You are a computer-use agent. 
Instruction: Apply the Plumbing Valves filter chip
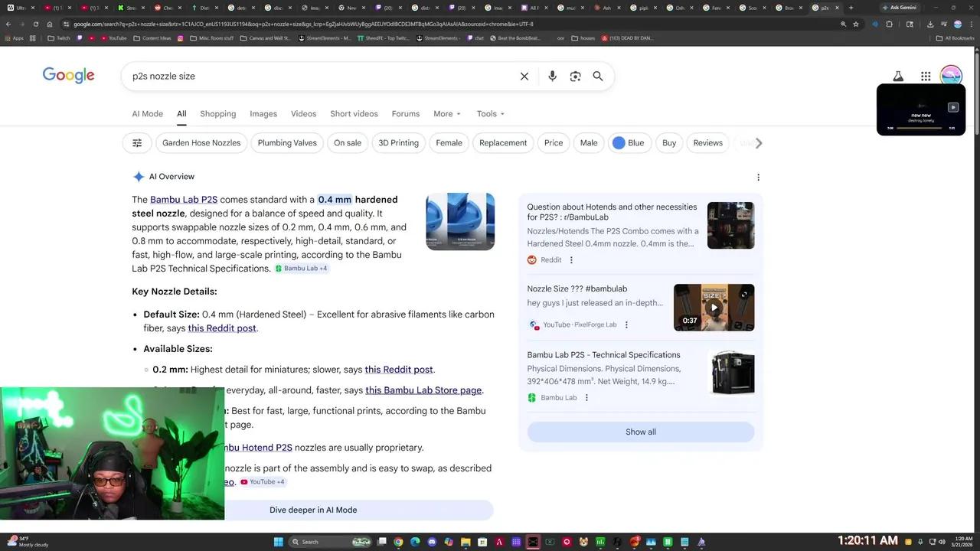point(287,143)
